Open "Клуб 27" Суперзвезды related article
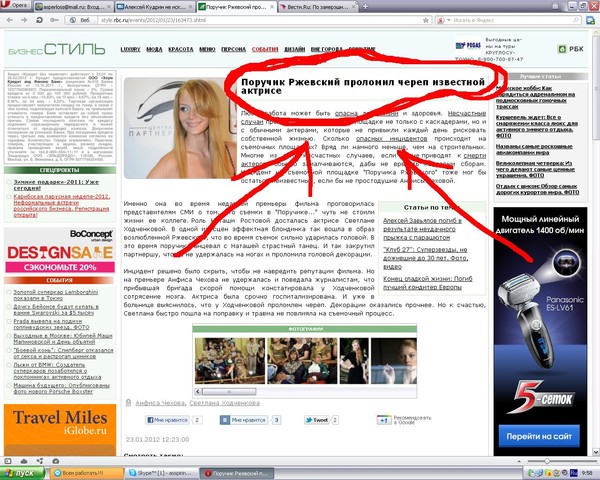This screenshot has width=600, height=480. [425, 258]
